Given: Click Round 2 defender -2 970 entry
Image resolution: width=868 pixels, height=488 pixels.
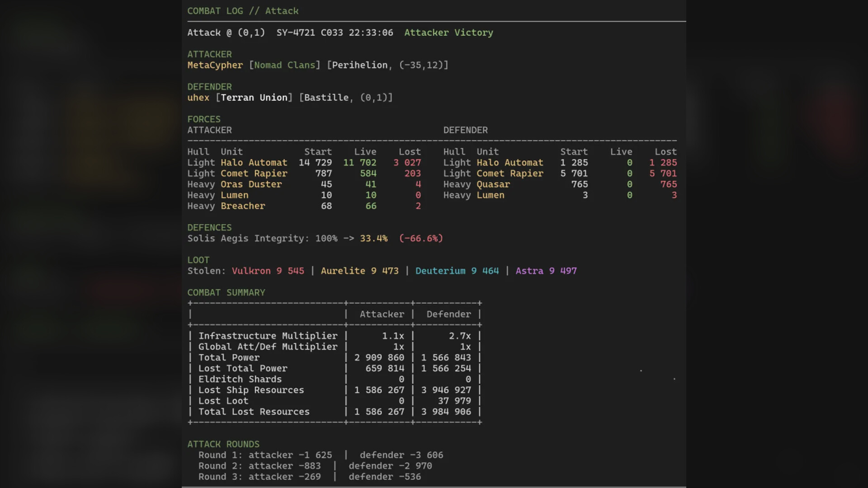Looking at the screenshot, I should tap(390, 466).
